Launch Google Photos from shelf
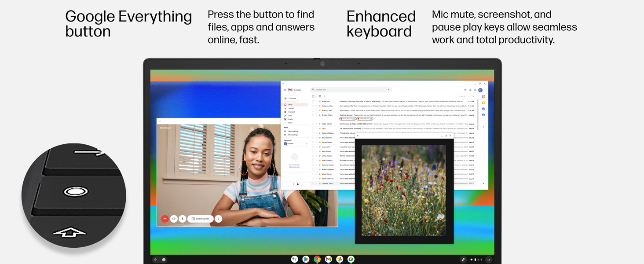Viewport: 644px width, 264px height. coord(340,260)
